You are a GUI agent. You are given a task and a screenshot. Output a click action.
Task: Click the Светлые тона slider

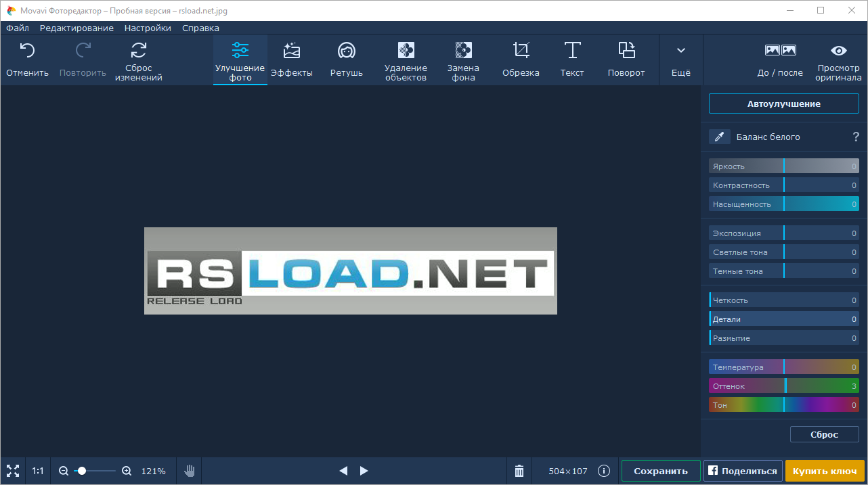(784, 252)
